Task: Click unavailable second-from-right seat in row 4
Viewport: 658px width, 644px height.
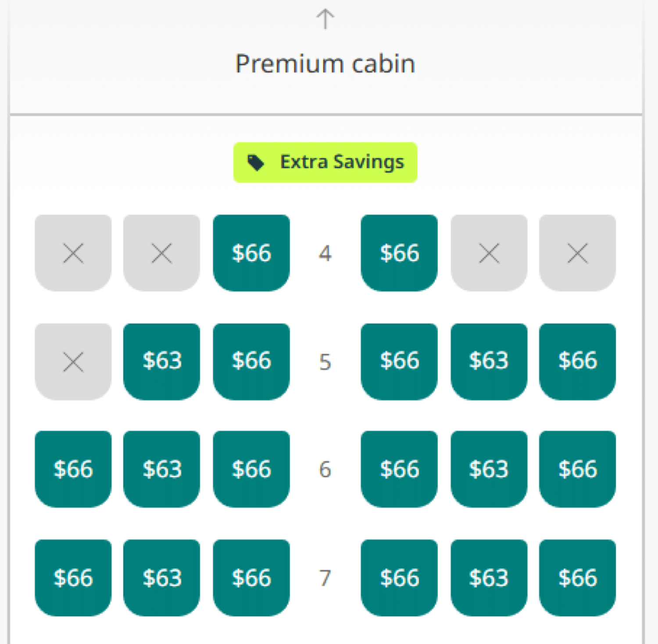Action: click(x=489, y=253)
